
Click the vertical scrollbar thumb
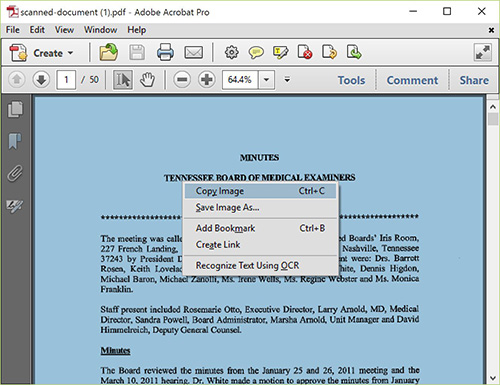pos(493,119)
